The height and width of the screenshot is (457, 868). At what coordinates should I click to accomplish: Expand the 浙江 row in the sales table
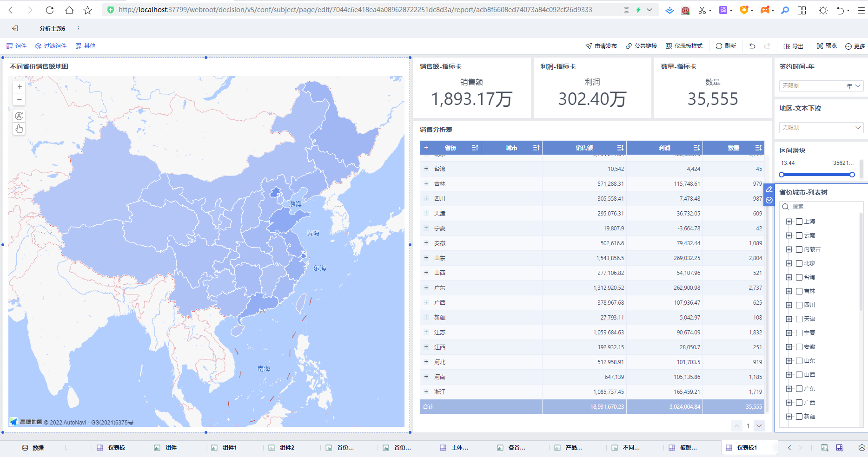tap(426, 392)
